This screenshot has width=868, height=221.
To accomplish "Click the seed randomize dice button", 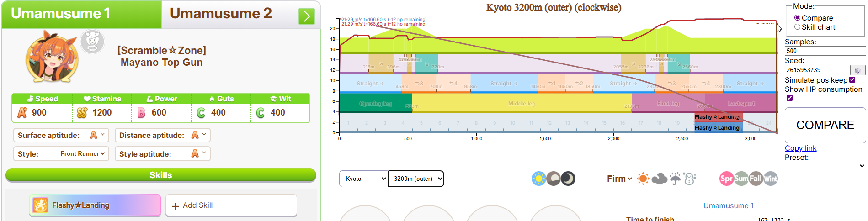I will (857, 70).
